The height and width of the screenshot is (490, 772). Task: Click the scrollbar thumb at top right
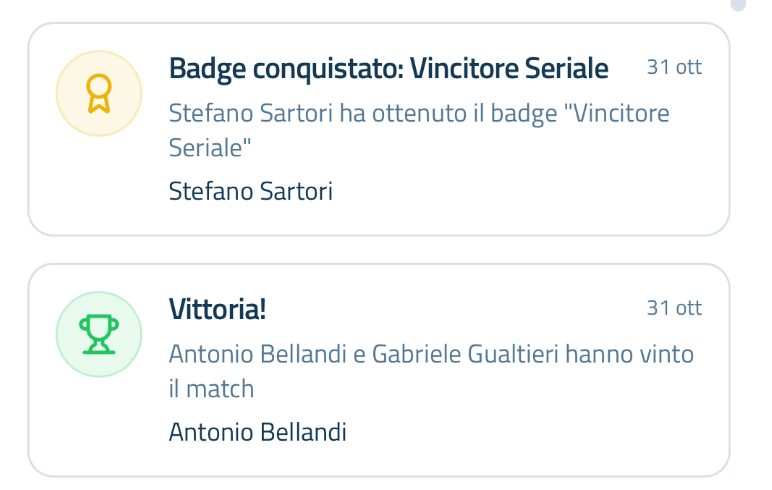(738, 5)
